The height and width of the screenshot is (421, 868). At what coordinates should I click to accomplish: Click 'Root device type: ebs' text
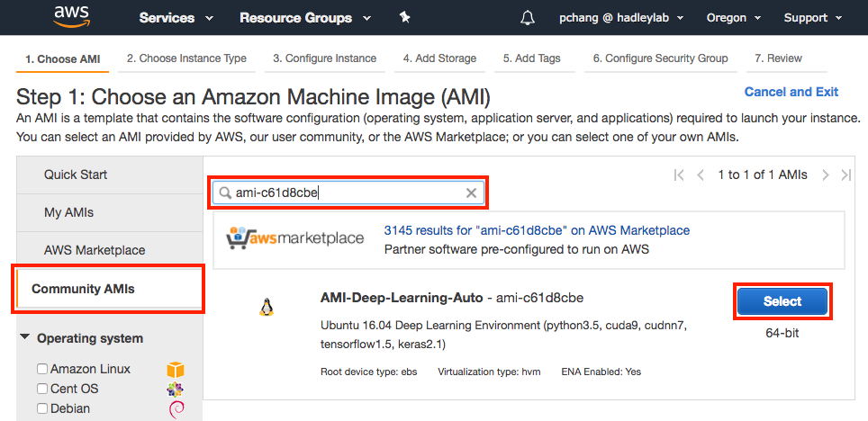[x=368, y=372]
